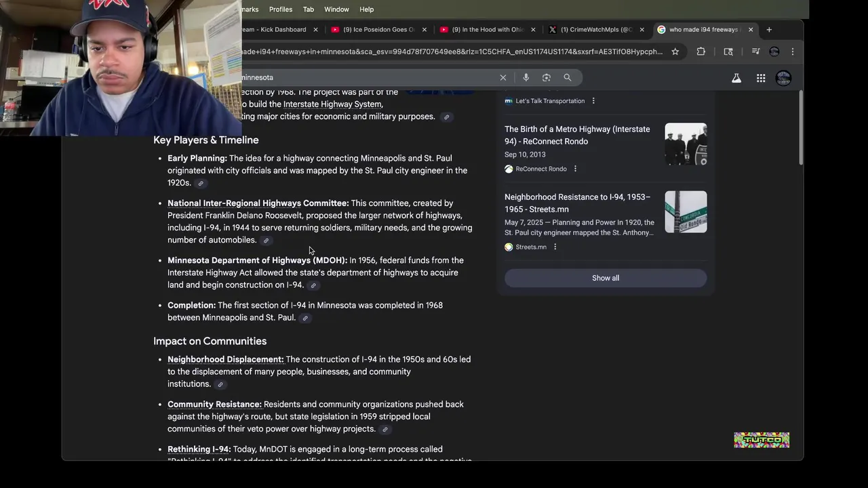Click the Sep 10, 2013 date text
The image size is (868, 488).
point(525,155)
